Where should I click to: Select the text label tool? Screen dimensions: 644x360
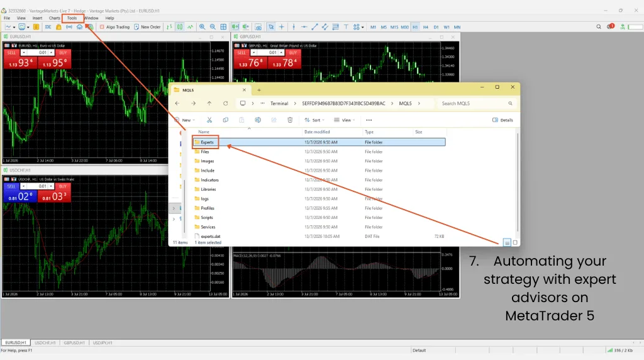[x=346, y=27]
